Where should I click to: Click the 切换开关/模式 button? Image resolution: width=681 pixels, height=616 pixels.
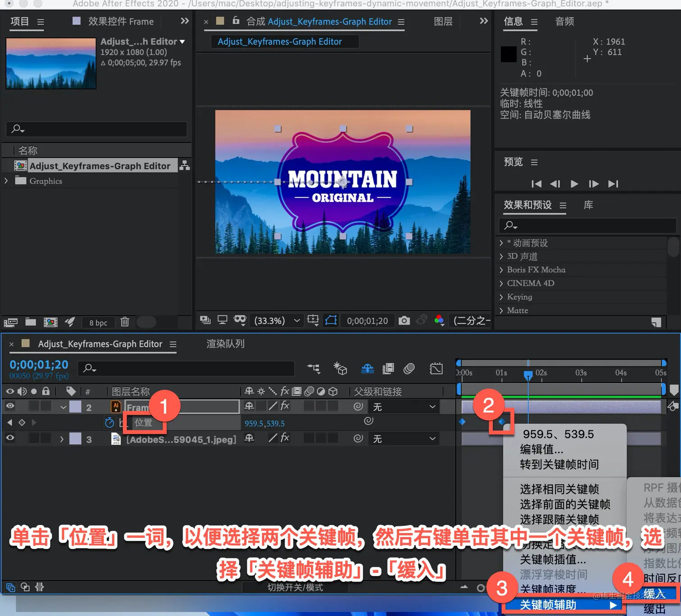click(x=295, y=587)
